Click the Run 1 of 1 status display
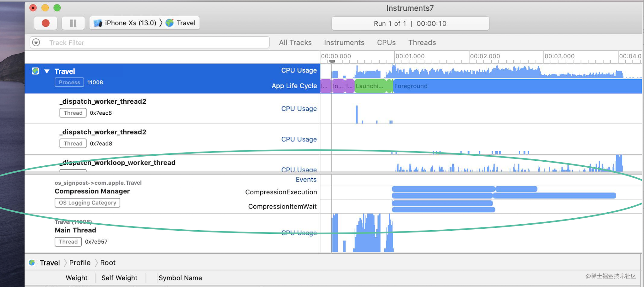This screenshot has width=644, height=287. pyautogui.click(x=410, y=23)
